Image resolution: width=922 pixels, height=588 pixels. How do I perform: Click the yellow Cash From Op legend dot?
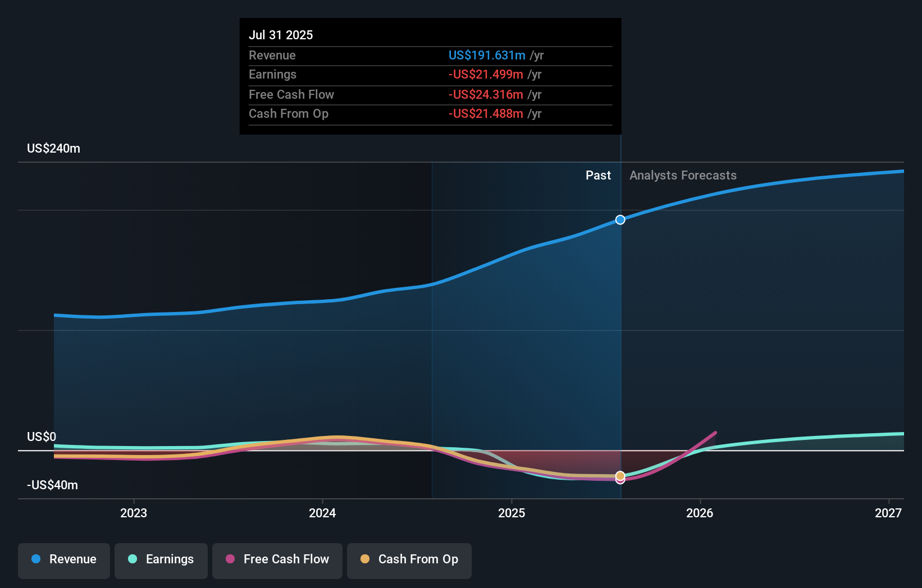366,559
